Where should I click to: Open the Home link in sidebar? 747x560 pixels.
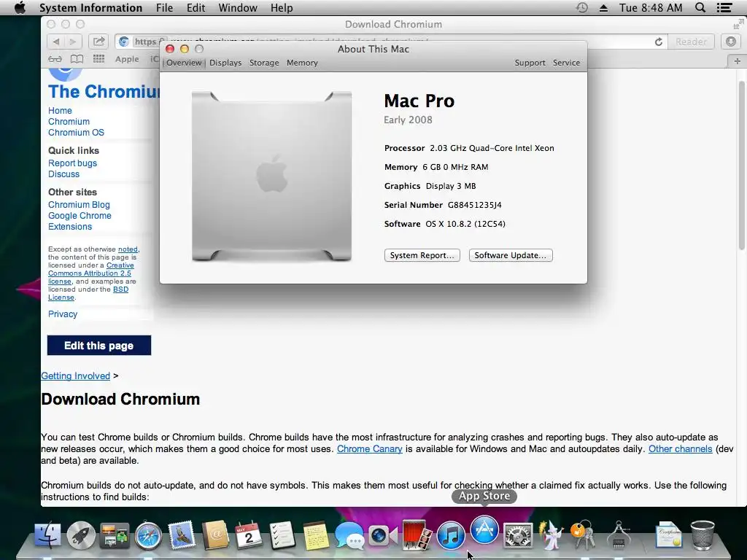click(60, 111)
